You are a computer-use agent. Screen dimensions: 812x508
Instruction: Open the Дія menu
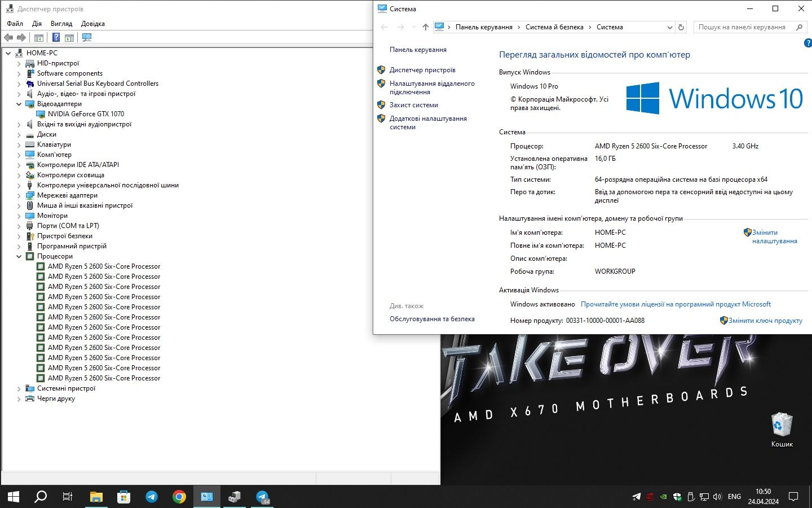point(37,24)
